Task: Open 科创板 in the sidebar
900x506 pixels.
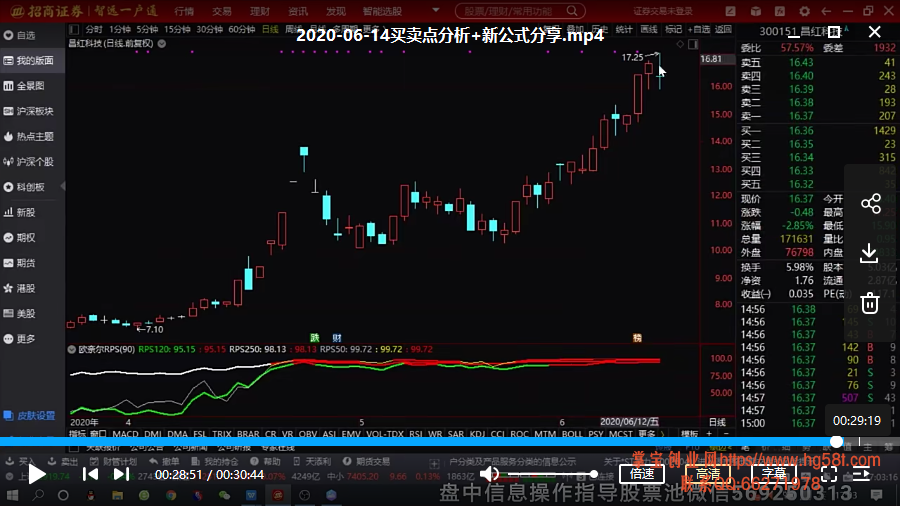Action: tap(25, 187)
